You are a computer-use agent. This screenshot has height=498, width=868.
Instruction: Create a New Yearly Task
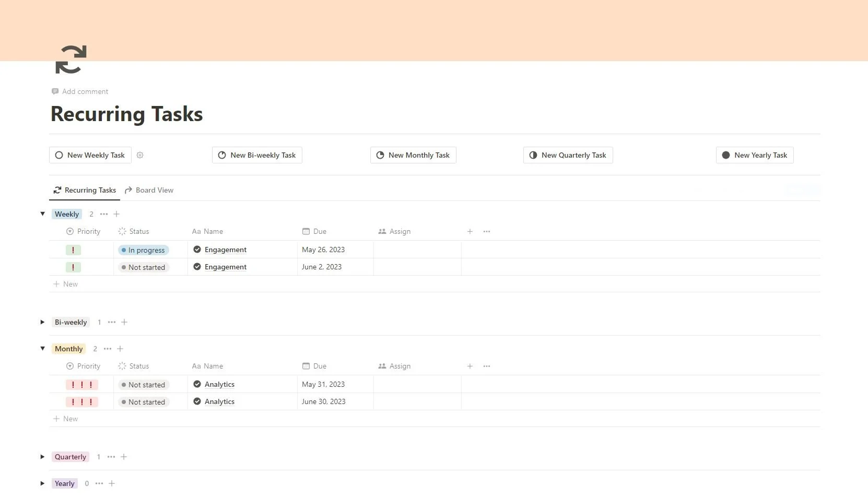(x=755, y=155)
